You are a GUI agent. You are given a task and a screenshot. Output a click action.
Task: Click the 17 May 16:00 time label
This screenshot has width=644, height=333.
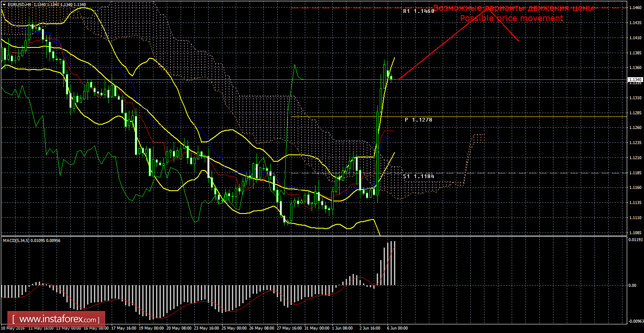(123, 328)
